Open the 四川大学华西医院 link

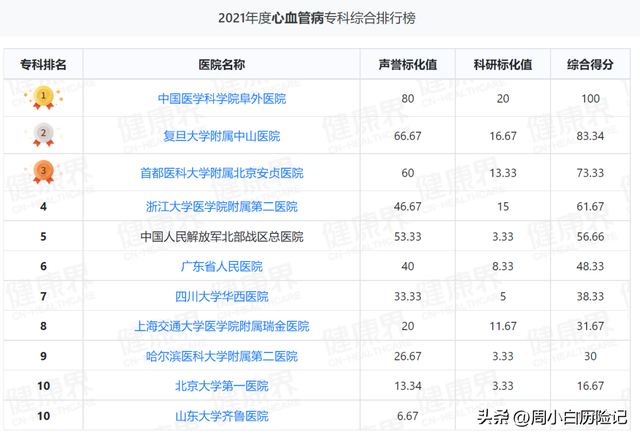pos(222,296)
